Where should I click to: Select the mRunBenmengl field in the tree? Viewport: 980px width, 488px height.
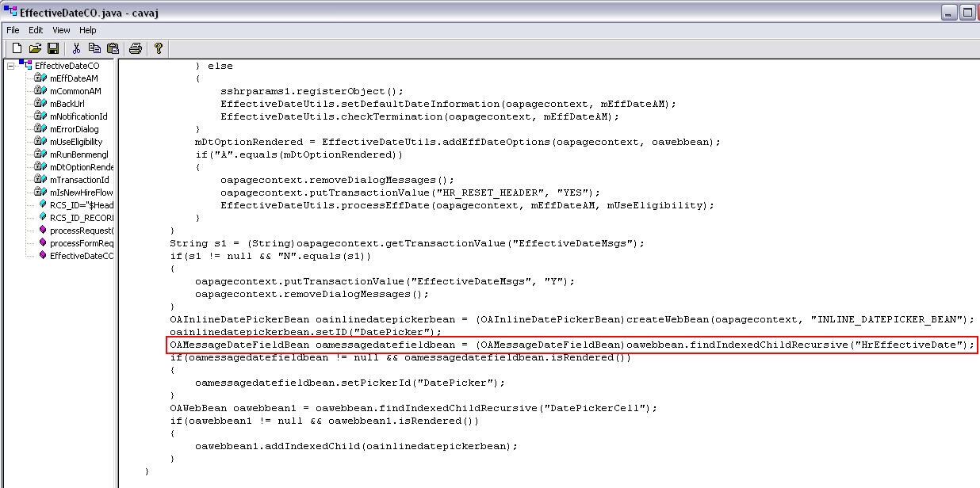[x=78, y=154]
